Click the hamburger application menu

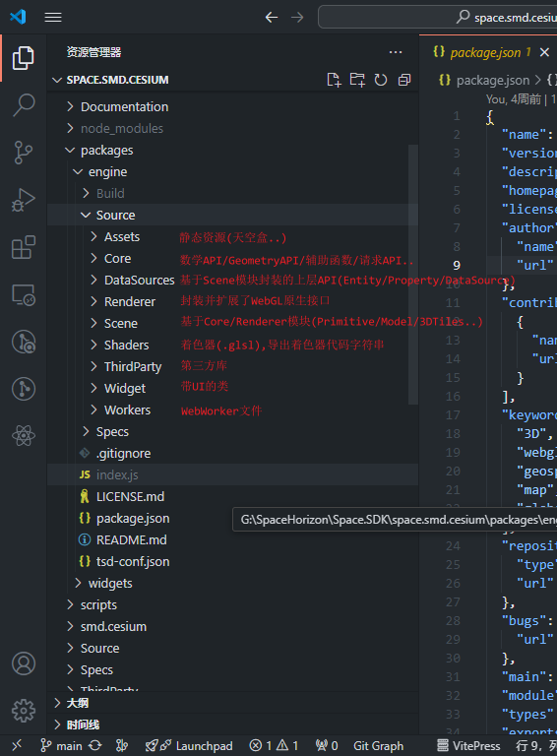point(53,18)
